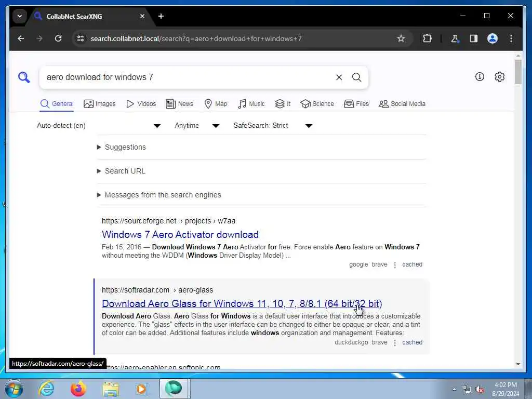Click the scrollbar down arrow
The width and height of the screenshot is (532, 399).
(518, 364)
